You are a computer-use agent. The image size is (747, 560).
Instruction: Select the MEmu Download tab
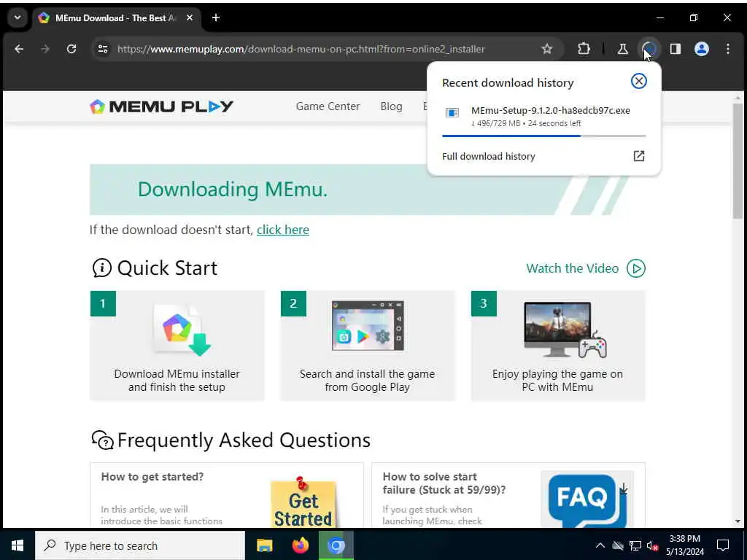(115, 17)
